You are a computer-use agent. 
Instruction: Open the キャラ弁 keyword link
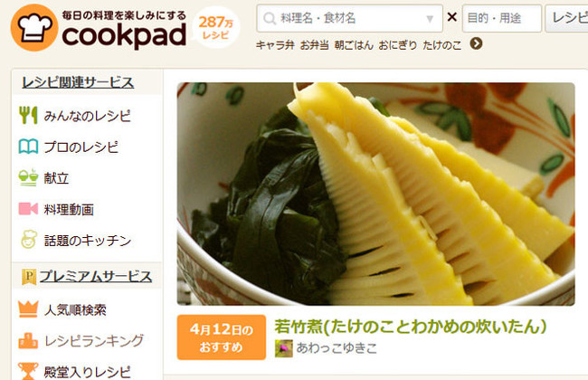[x=275, y=45]
